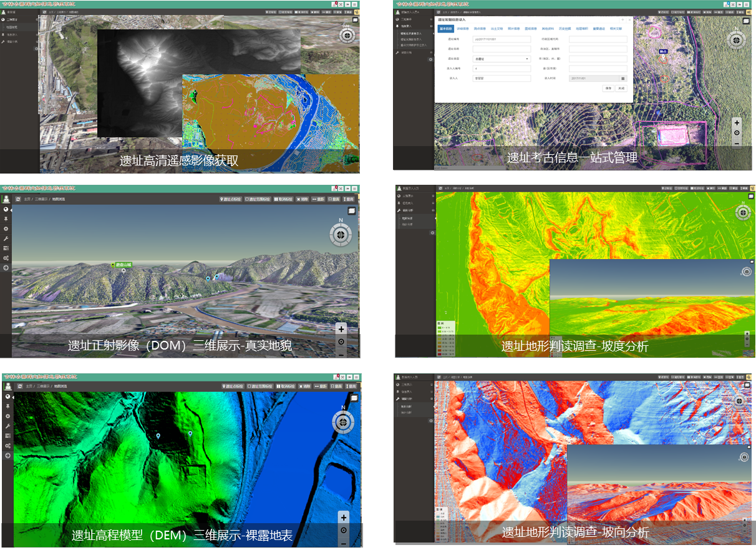Viewport: 756px width, 550px height.
Task: Select 量距 distance tool in DOM 3D panel
Action: click(319, 199)
